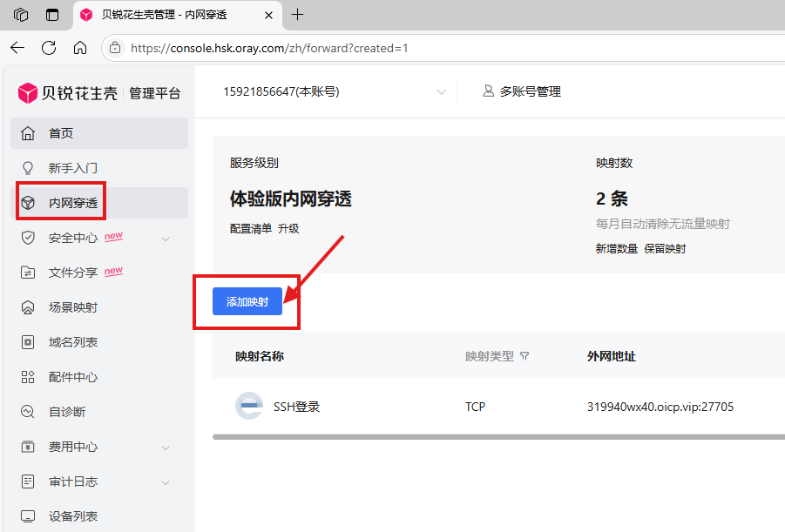Click the blue 添加映射 button
This screenshot has height=532, width=785.
point(247,301)
